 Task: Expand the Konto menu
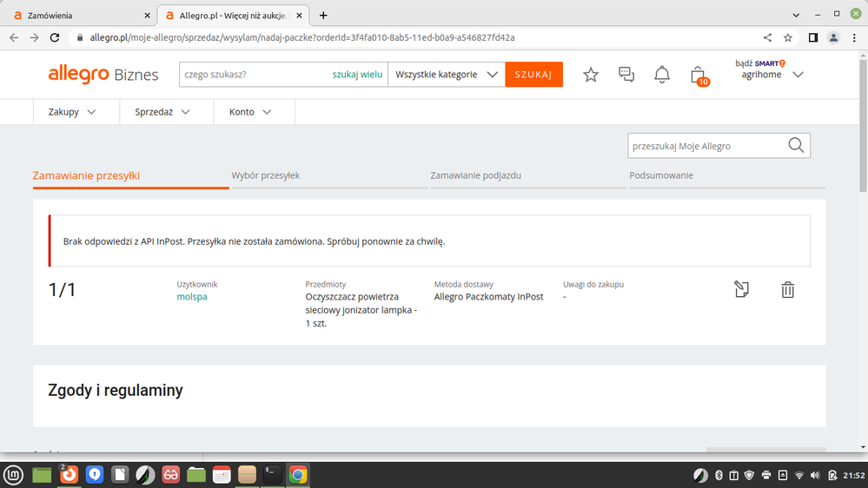250,112
